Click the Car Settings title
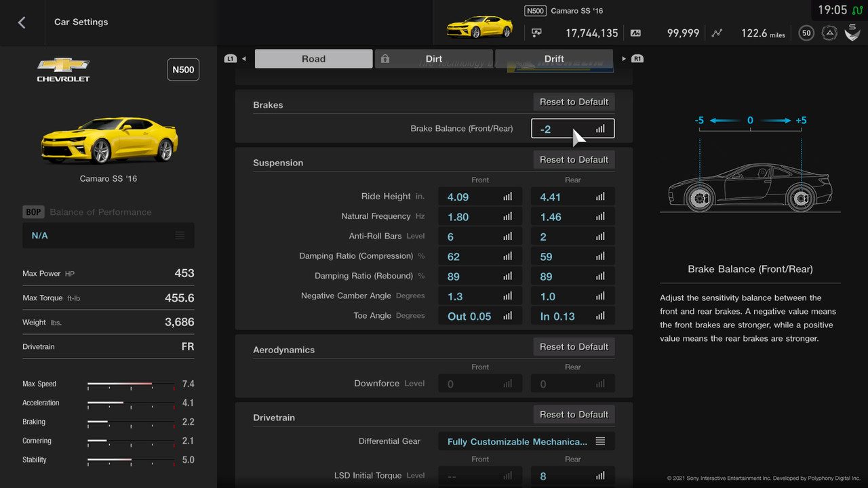 [81, 22]
